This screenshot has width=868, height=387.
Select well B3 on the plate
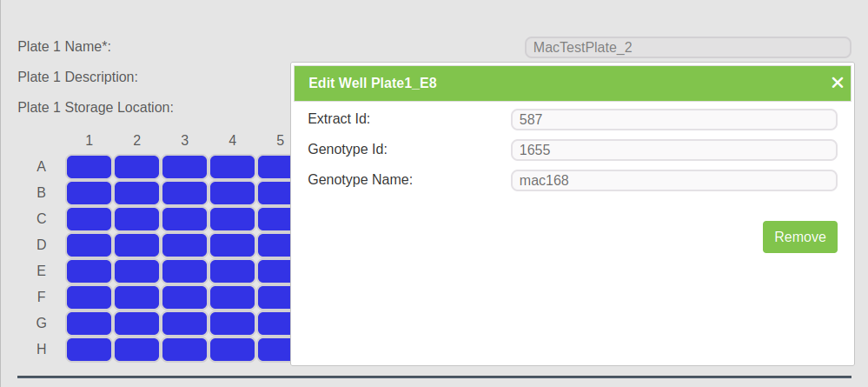[184, 193]
